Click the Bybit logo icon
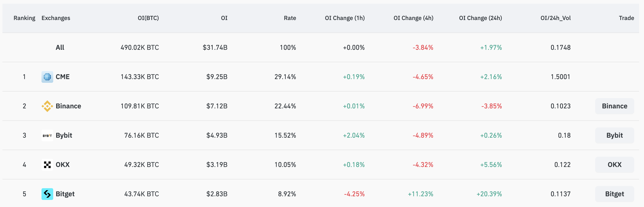Viewport: 644px width, 207px height. pos(47,135)
